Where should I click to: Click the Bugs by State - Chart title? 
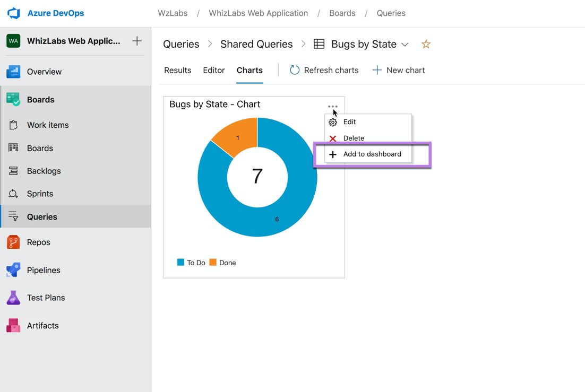click(214, 104)
